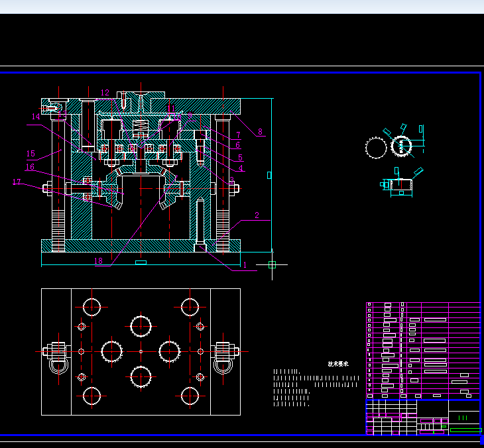Select part callout label 17
Image resolution: width=484 pixels, height=448 pixels.
[17, 182]
